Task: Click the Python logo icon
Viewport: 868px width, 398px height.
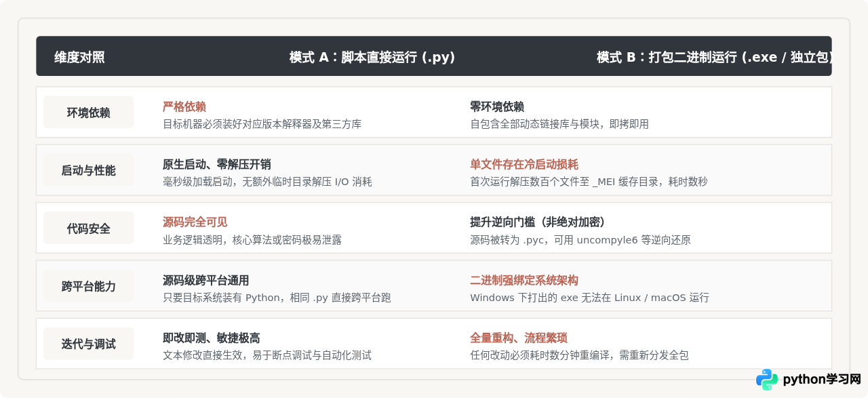Action: pyautogui.click(x=767, y=380)
